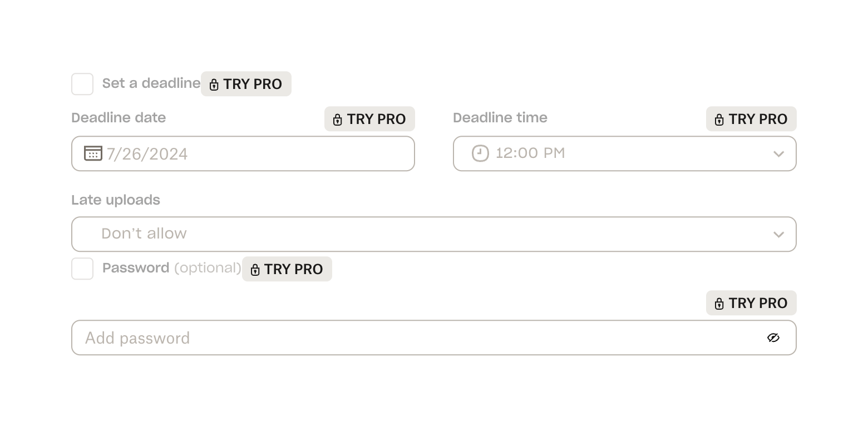Click lock icon above Add password field
868x427 pixels.
pos(719,304)
